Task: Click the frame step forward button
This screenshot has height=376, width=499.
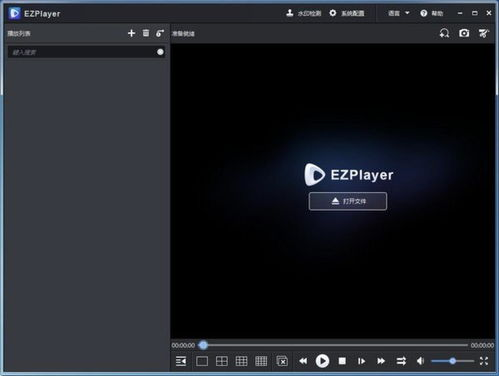Action: 361,361
